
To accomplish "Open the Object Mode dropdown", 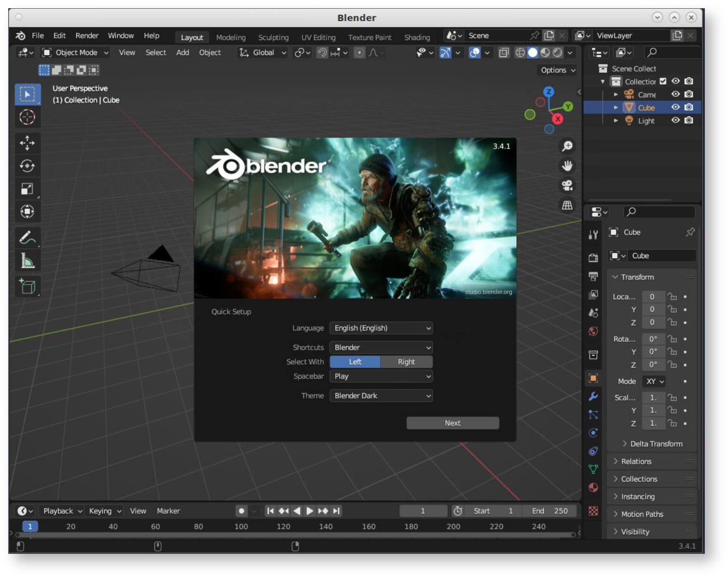I will coord(75,53).
